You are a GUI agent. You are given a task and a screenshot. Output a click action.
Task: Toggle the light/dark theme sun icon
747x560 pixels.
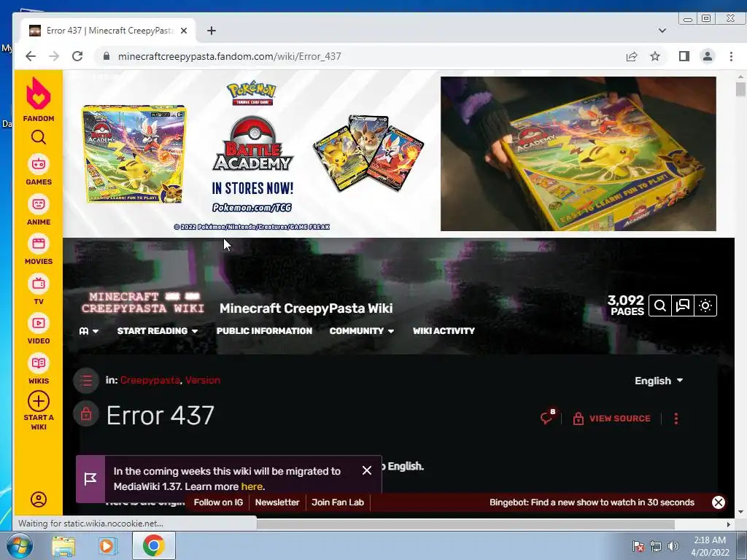tap(705, 306)
